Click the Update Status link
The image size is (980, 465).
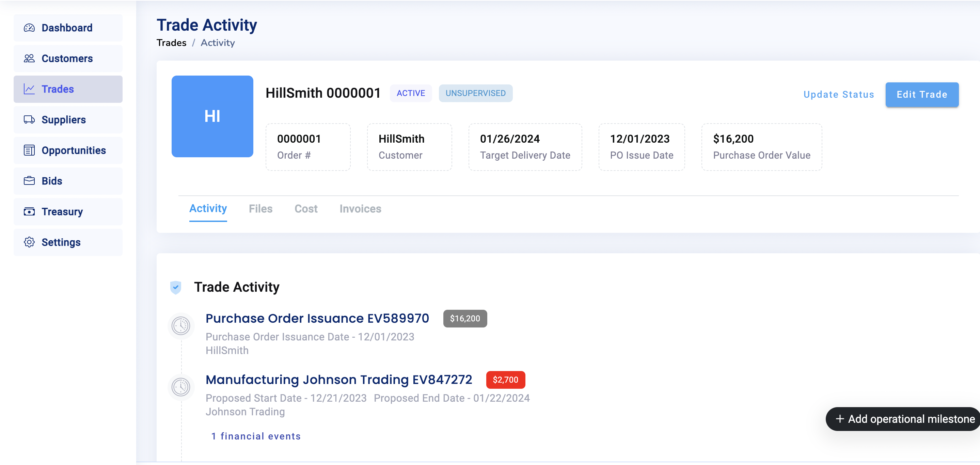pos(838,95)
